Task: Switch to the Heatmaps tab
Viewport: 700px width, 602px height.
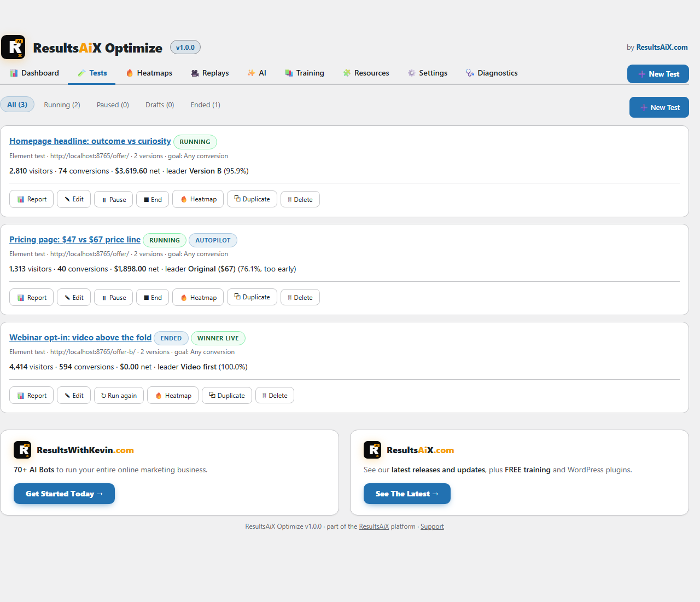Action: click(x=149, y=73)
